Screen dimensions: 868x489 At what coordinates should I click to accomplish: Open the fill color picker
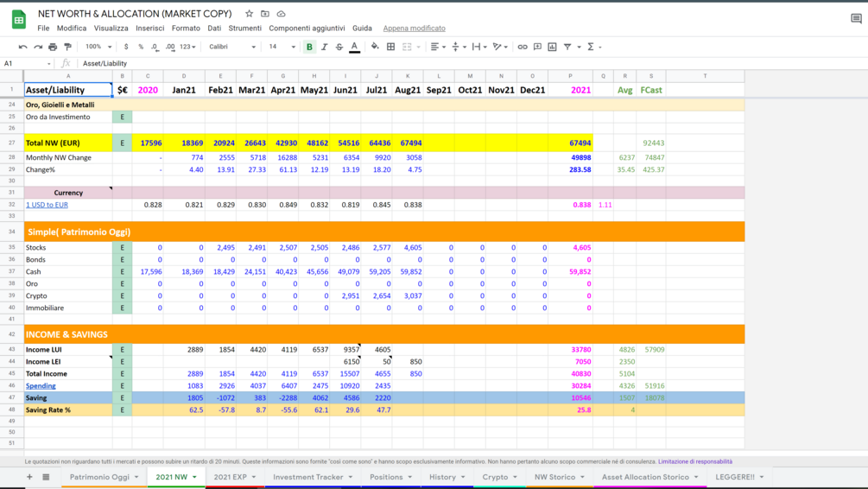coord(375,47)
